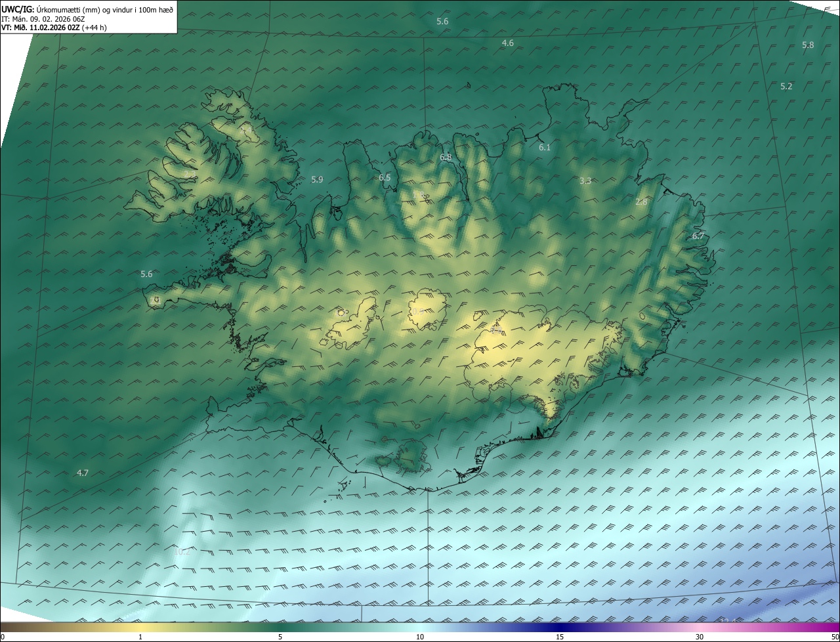Click the '30' tick label on the color scale
The image size is (840, 642).
tap(700, 637)
